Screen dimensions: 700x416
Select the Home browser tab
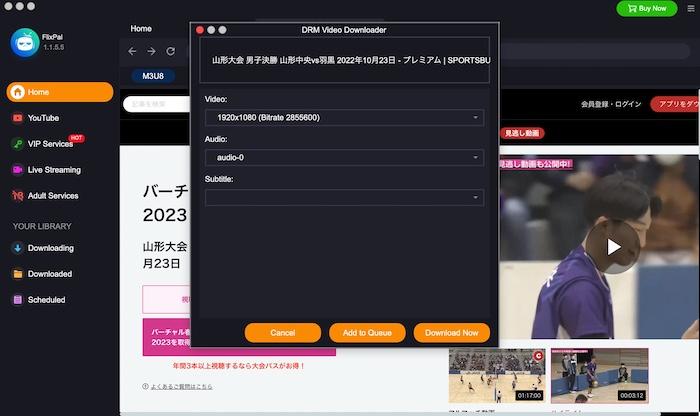141,29
